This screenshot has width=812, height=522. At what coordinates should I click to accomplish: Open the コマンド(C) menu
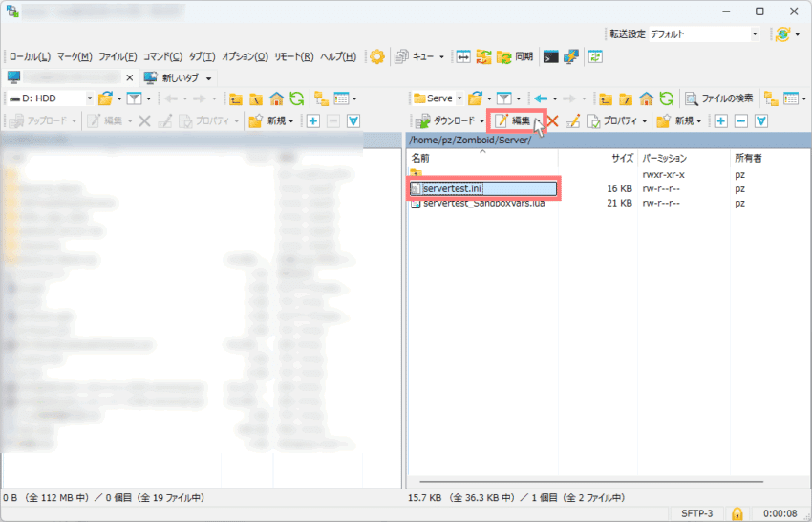(x=163, y=56)
